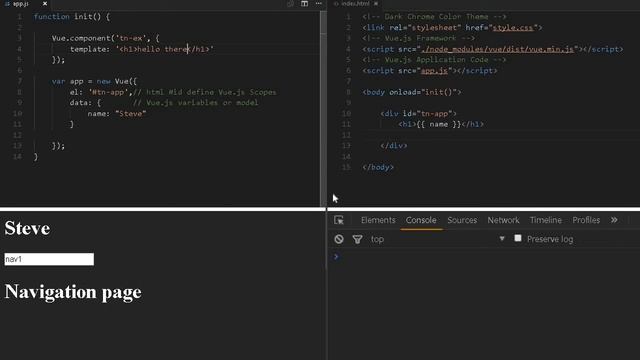Follow the app.js script src link

(x=434, y=71)
